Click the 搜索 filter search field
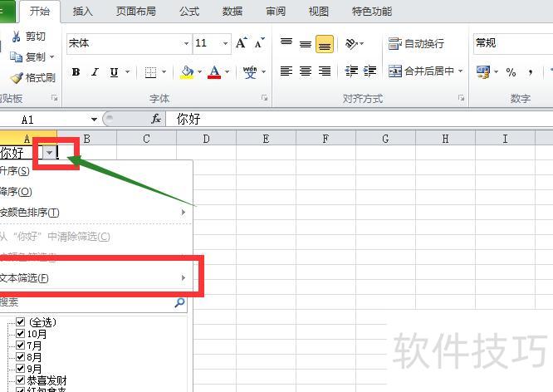This screenshot has height=392, width=553. pos(93,302)
